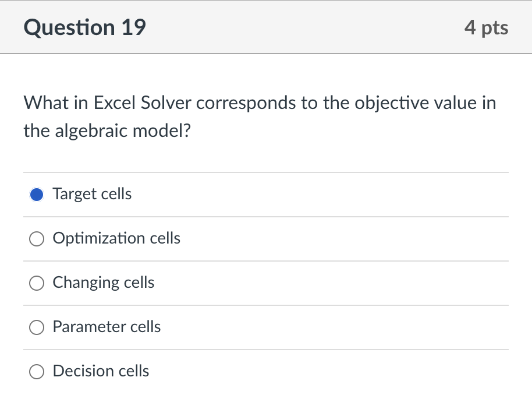Click the row containing Parameter cells
The image size is (532, 416).
(266, 327)
